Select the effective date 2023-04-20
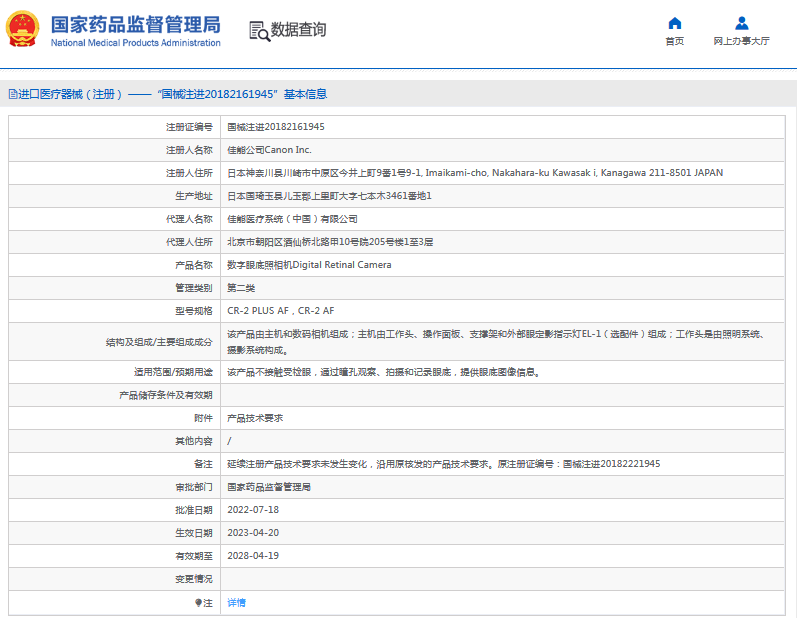 pos(253,533)
